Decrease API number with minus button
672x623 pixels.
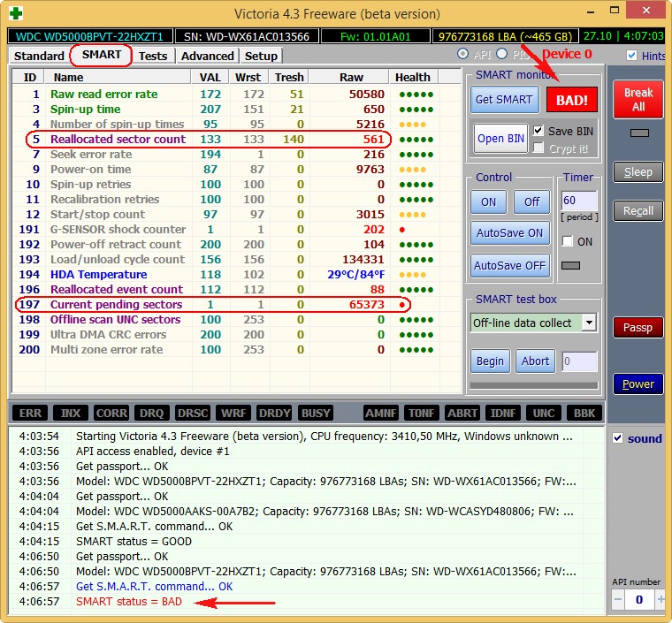click(x=617, y=599)
